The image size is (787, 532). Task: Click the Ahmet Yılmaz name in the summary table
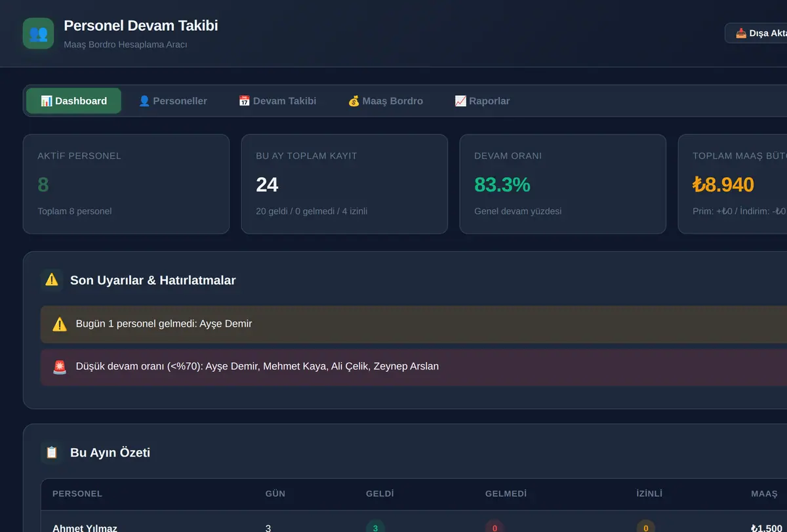click(85, 528)
